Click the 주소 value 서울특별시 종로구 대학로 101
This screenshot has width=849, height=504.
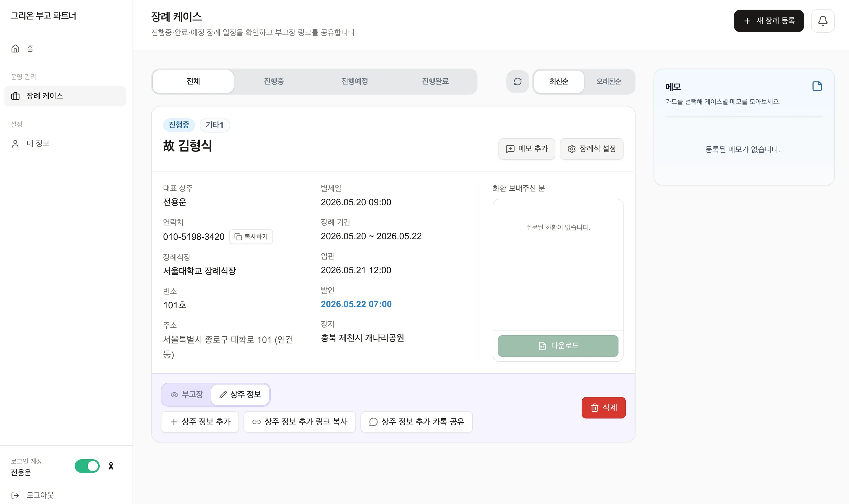pyautogui.click(x=228, y=347)
